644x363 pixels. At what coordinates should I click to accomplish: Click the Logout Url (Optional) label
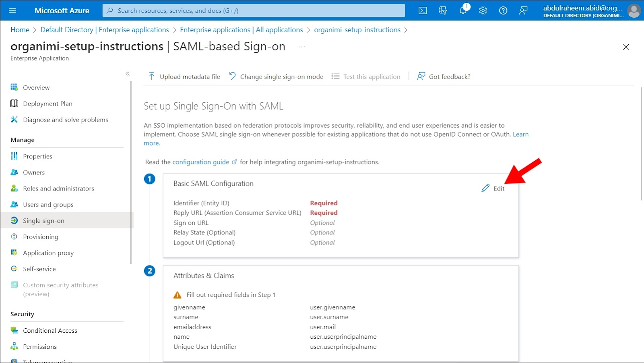204,243
